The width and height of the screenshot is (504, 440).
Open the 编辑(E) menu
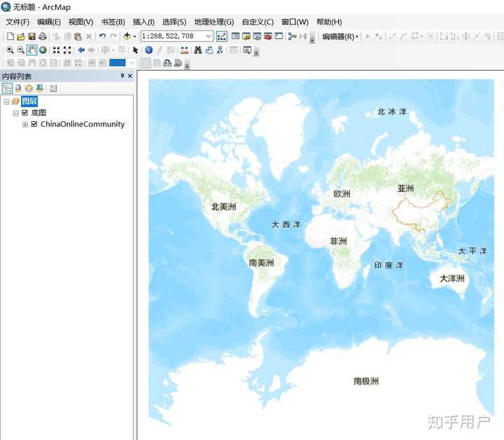pos(48,22)
